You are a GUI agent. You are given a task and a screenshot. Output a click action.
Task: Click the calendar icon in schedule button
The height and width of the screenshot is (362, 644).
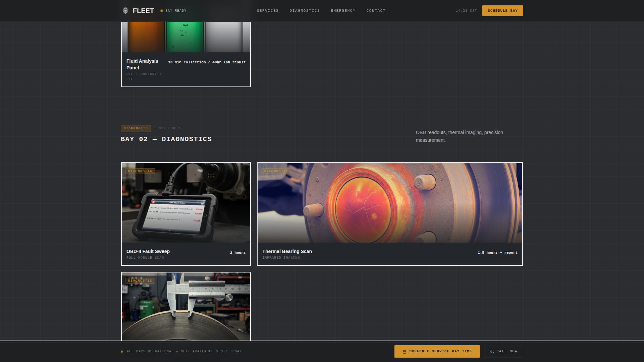[x=405, y=352]
